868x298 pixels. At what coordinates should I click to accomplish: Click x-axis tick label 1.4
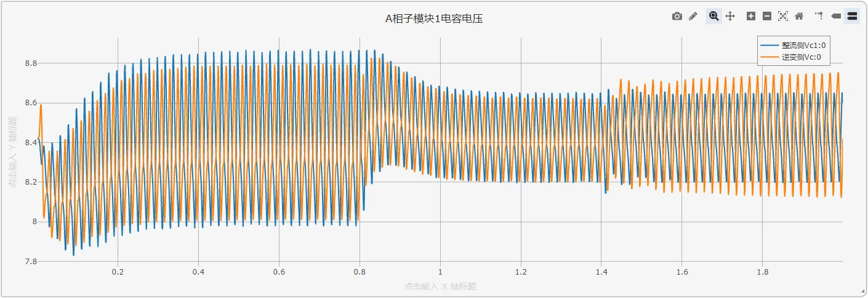[601, 272]
